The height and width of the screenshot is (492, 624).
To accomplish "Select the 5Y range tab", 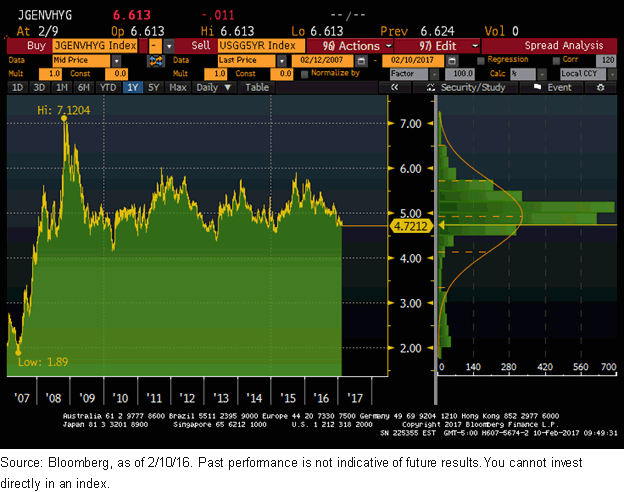I will (x=154, y=88).
